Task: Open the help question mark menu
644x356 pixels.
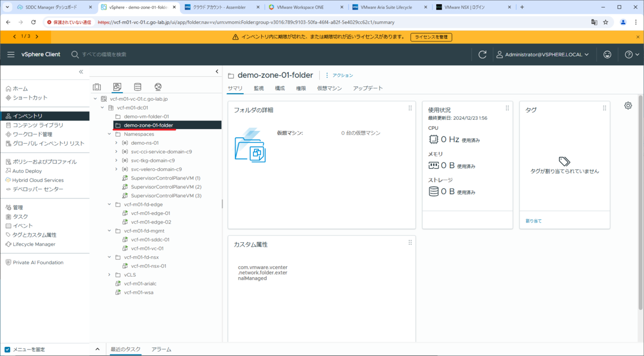Action: click(x=632, y=55)
